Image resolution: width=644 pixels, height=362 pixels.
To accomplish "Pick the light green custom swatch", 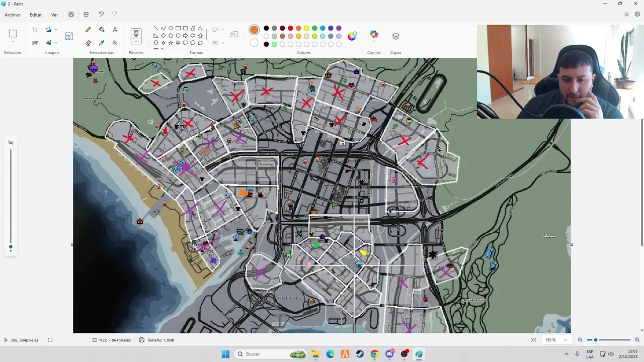I will tap(274, 44).
